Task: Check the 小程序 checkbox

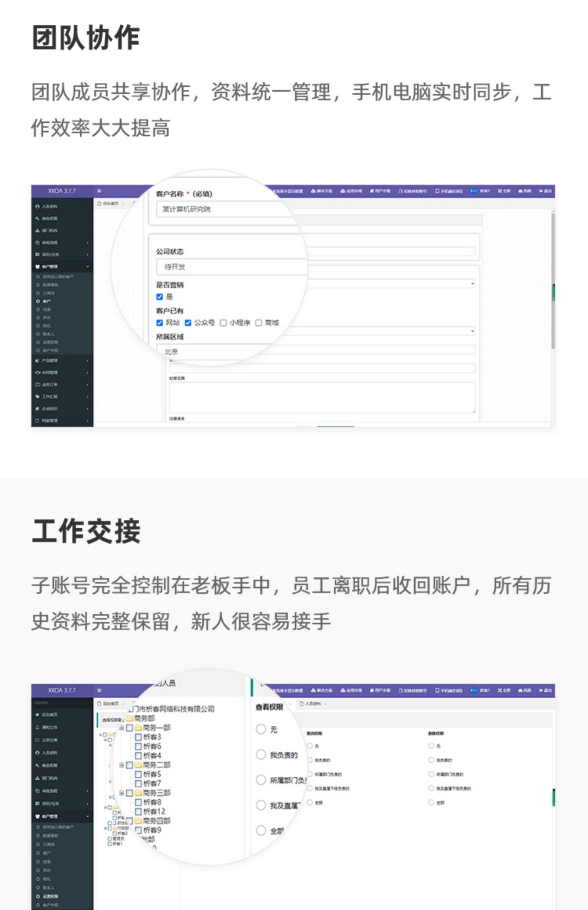Action: coord(223,323)
